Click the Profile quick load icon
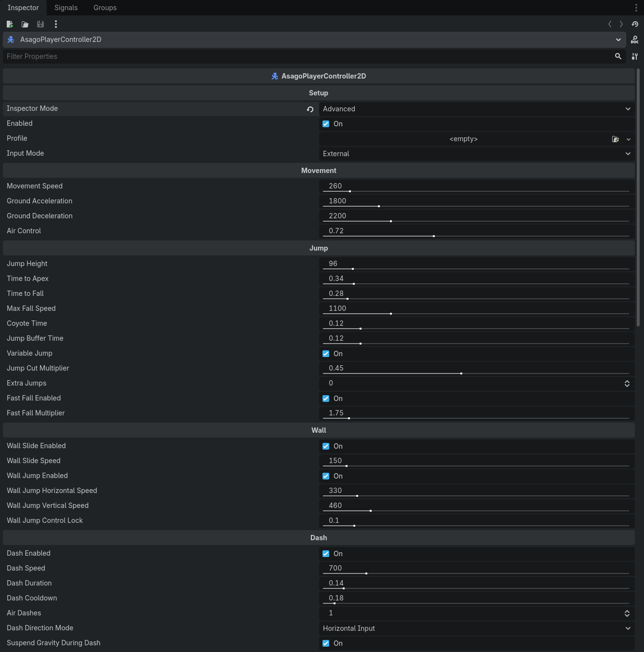Screen dimensions: 644x652 (616, 139)
